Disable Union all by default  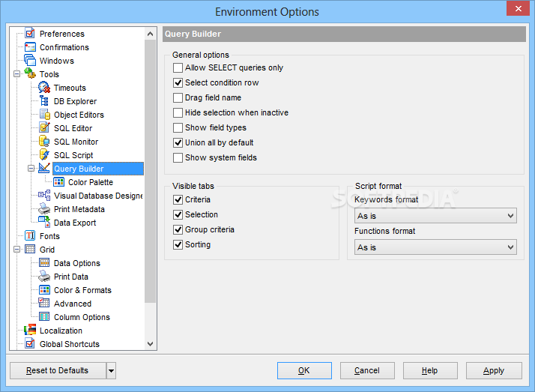[x=178, y=143]
